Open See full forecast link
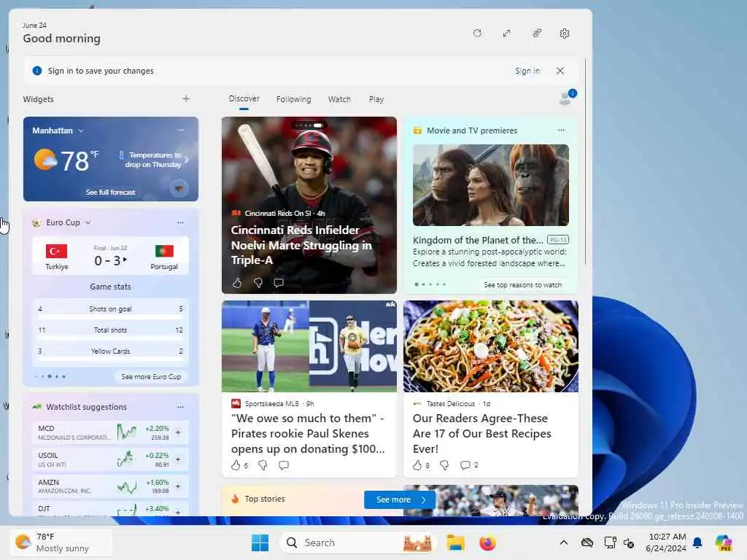 click(111, 192)
